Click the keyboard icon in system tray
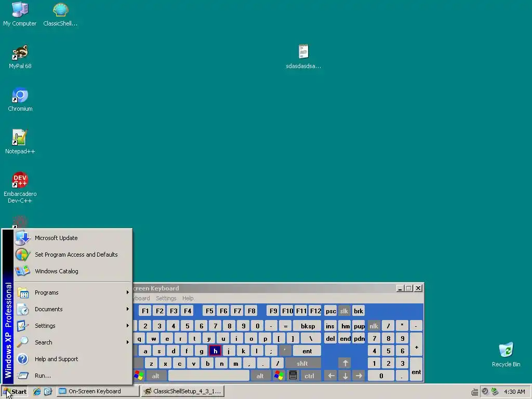This screenshot has width=532, height=399. click(475, 392)
